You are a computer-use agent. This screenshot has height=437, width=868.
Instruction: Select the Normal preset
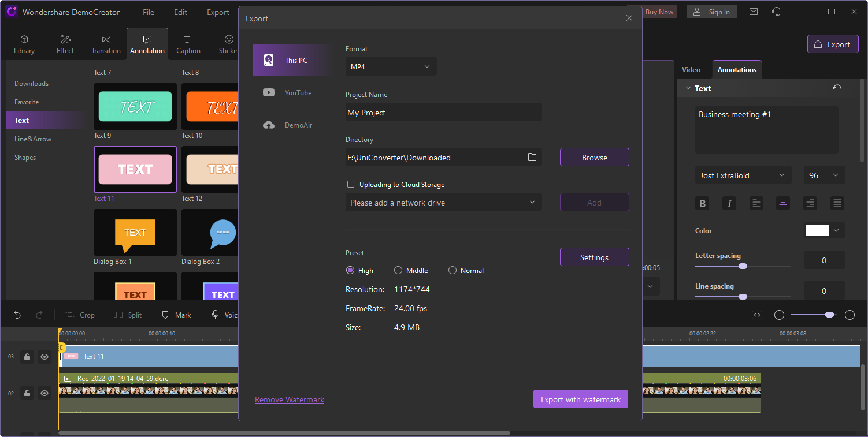point(452,270)
